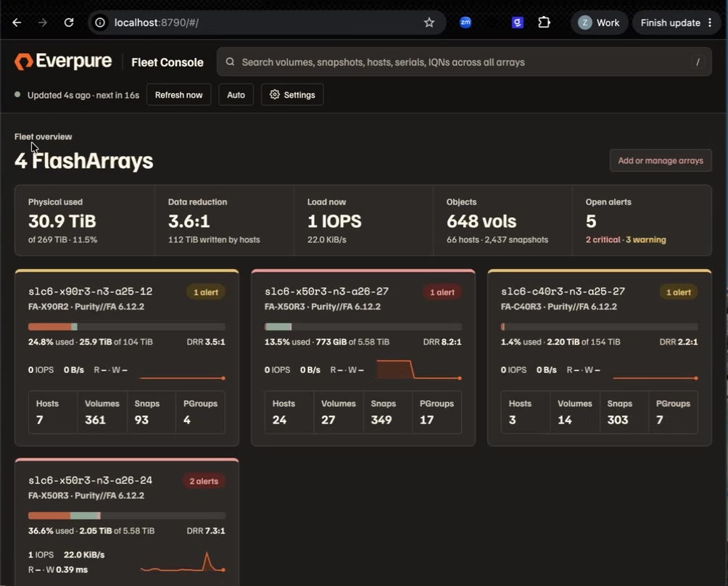728x586 pixels.
Task: Click capacity bar of slc6-x50r3-n3-a26-24
Action: tap(127, 516)
